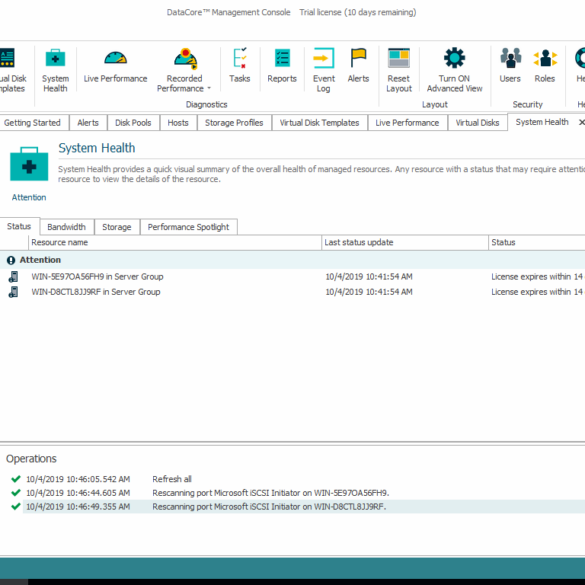Viewport: 585px width, 585px height.
Task: Click the 10:46:05.542 AM operation timestamp
Action: tap(78, 479)
